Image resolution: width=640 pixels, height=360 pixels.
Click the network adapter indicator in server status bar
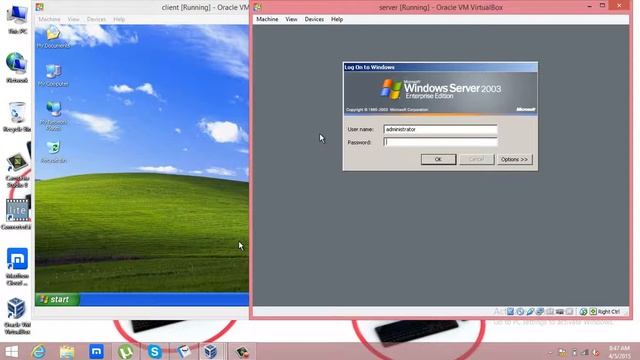pyautogui.click(x=540, y=311)
